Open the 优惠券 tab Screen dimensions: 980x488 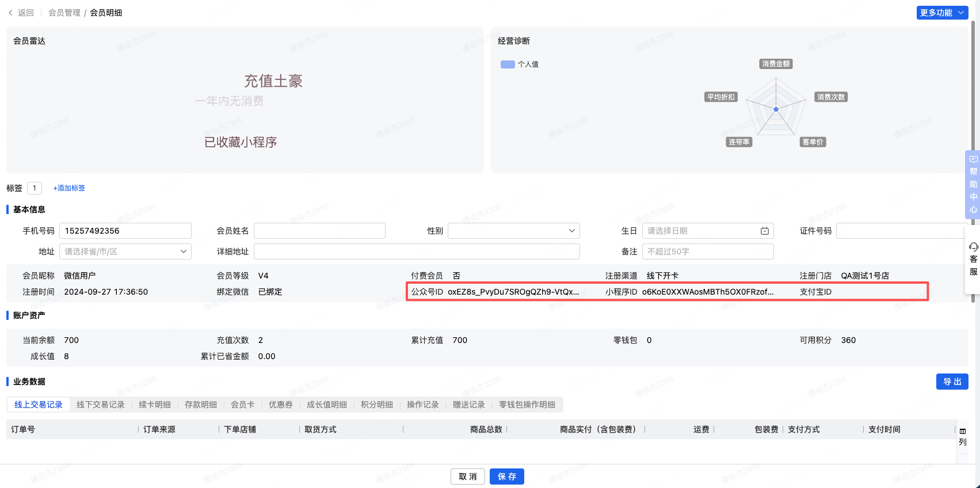[281, 405]
